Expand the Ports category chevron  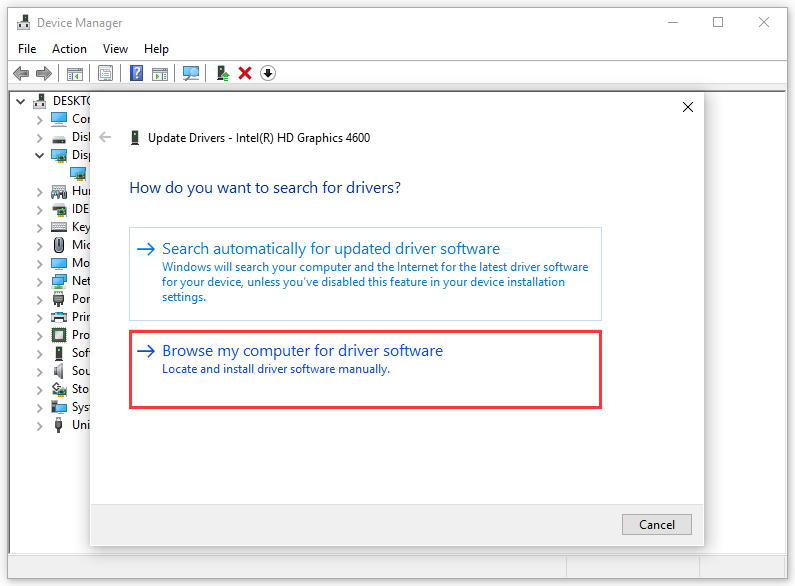pyautogui.click(x=40, y=300)
